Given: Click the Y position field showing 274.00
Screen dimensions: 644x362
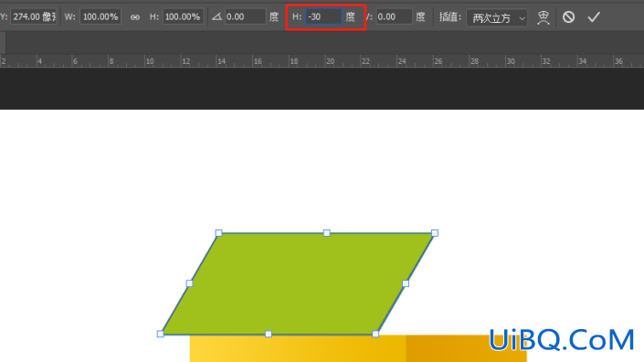Looking at the screenshot, I should (x=33, y=16).
